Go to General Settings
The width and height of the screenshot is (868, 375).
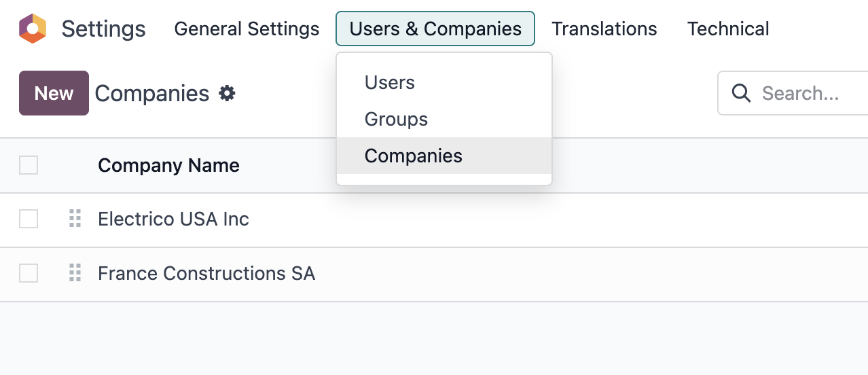click(x=247, y=29)
